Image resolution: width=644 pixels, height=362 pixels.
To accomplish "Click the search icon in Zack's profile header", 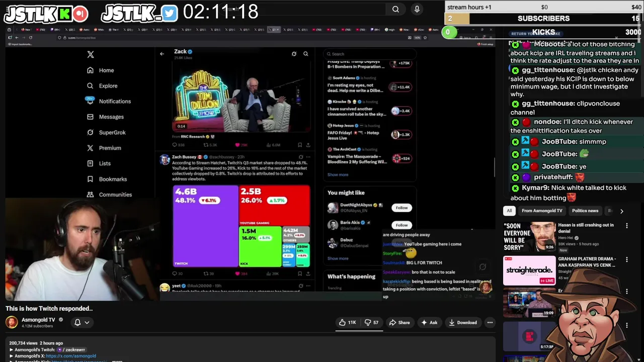I will tap(305, 54).
